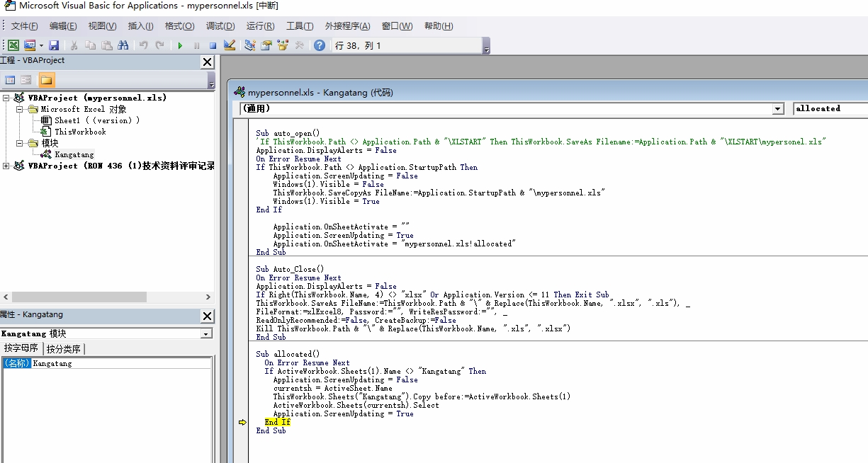Click the Sub allocated() code line
This screenshot has height=463, width=868.
288,354
